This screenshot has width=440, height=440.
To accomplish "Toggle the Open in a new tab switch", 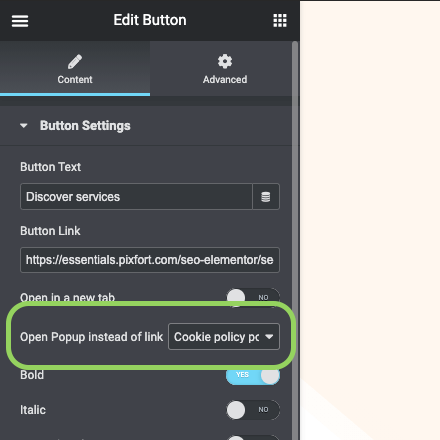I will 253,297.
